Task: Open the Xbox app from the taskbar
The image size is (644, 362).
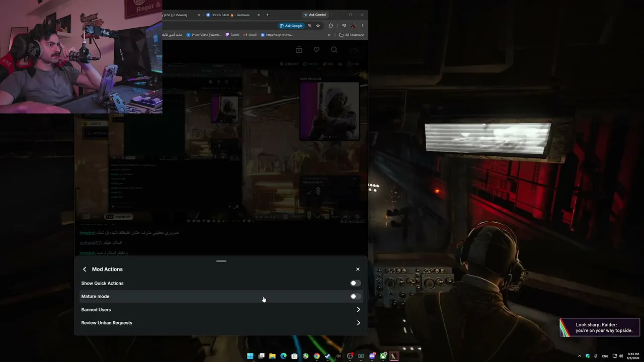Action: 383,356
